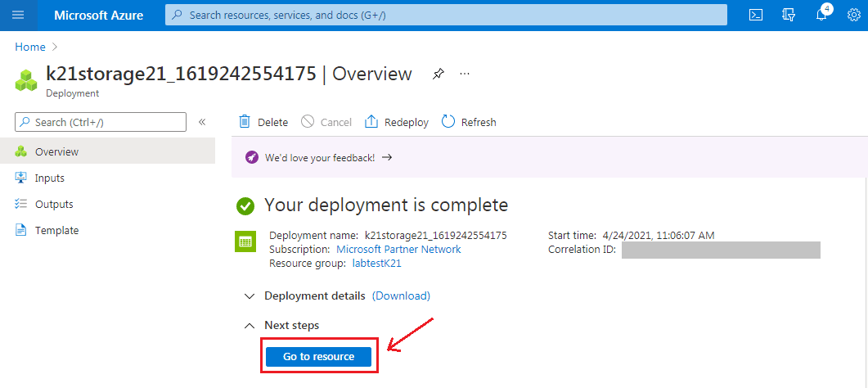Image resolution: width=868 pixels, height=388 pixels.
Task: Click the vertical scrollbar on the right
Action: click(866, 282)
